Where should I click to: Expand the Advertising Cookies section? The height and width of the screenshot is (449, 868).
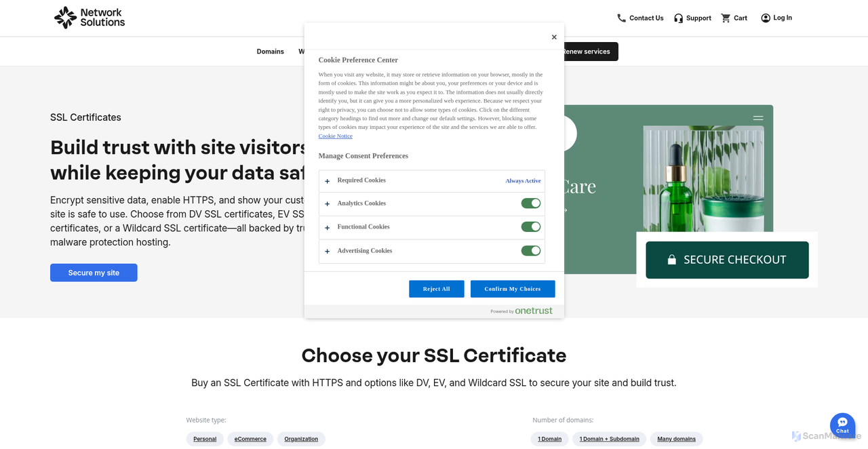tap(327, 250)
